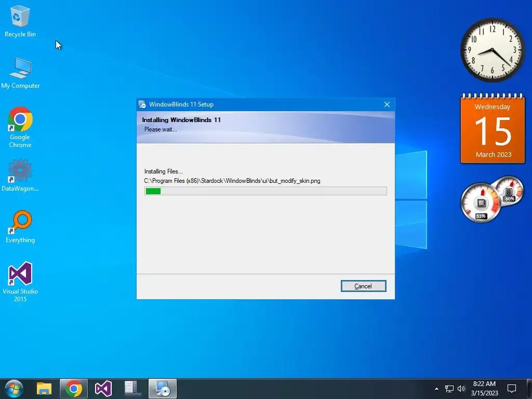532x399 pixels.
Task: Click the memory meter gadget showing 60%
Action: tap(510, 191)
